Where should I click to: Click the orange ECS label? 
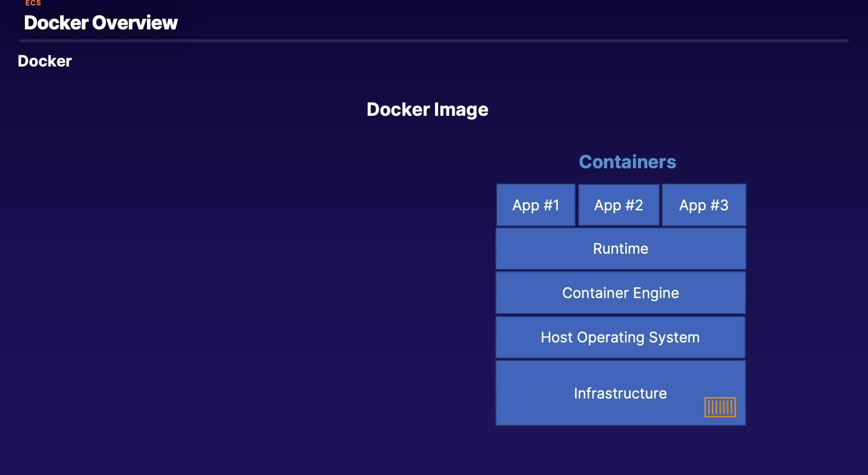pos(33,3)
